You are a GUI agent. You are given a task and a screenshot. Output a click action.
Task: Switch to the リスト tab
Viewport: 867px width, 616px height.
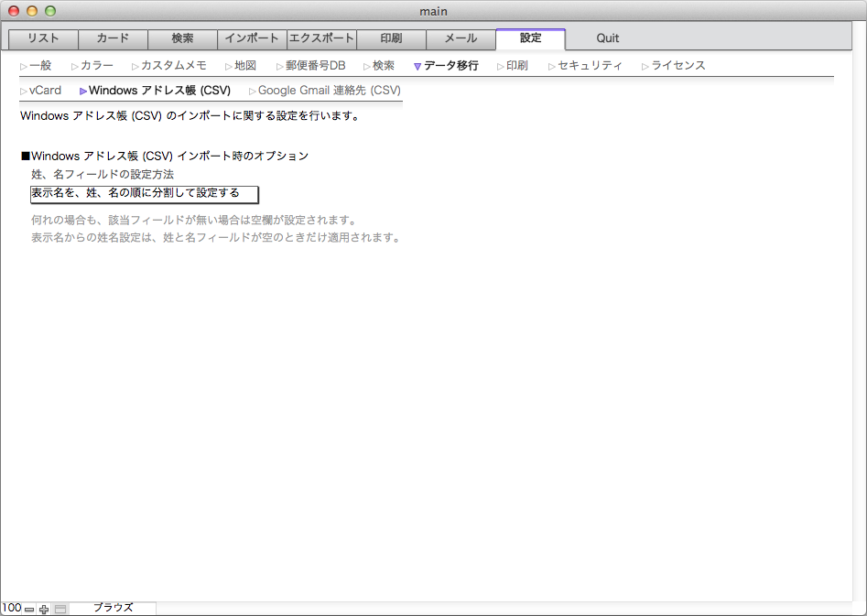coord(43,38)
